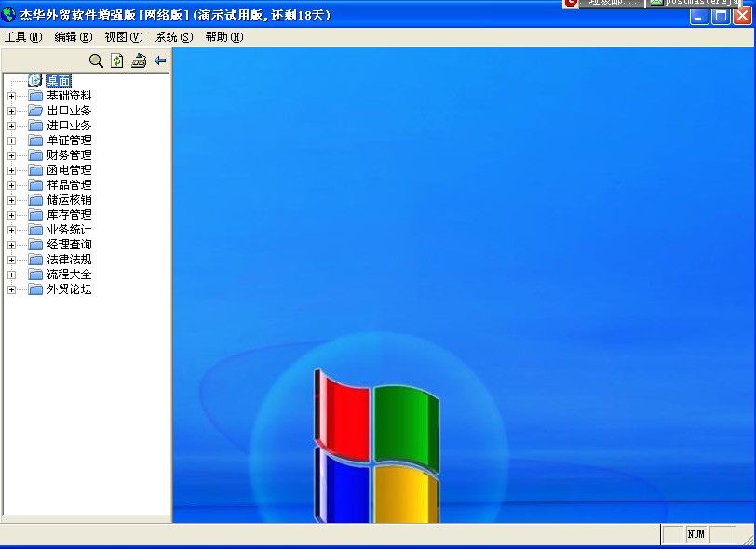Click the folder icon beside 经理查询
The image size is (756, 549).
(35, 246)
